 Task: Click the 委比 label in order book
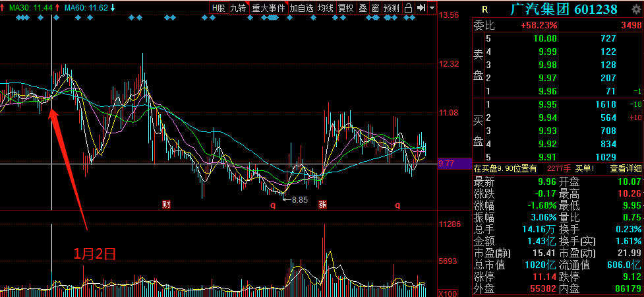[484, 26]
